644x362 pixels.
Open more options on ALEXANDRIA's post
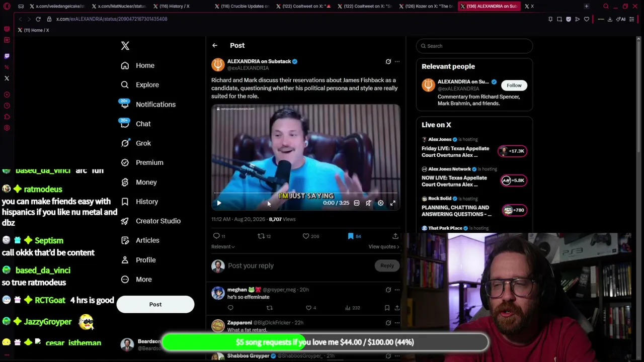tap(397, 61)
